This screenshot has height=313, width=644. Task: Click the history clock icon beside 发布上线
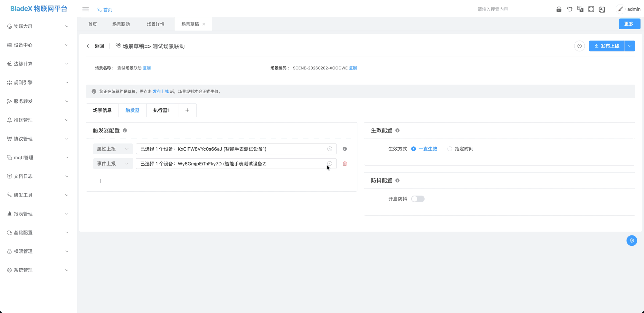pos(579,46)
